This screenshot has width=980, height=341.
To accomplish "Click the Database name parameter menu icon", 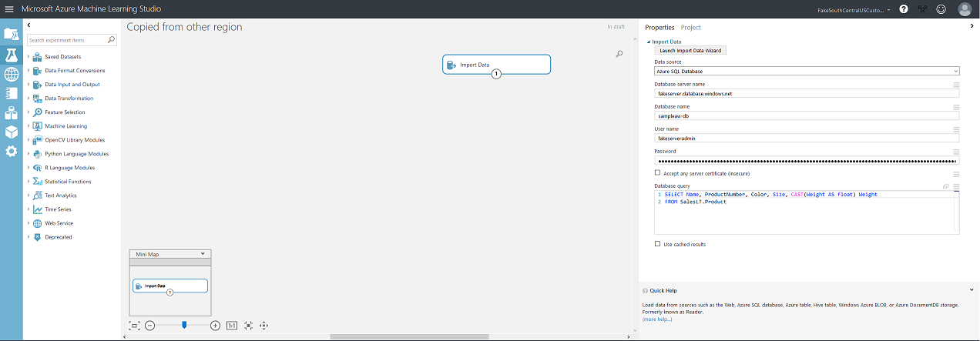I will [956, 107].
